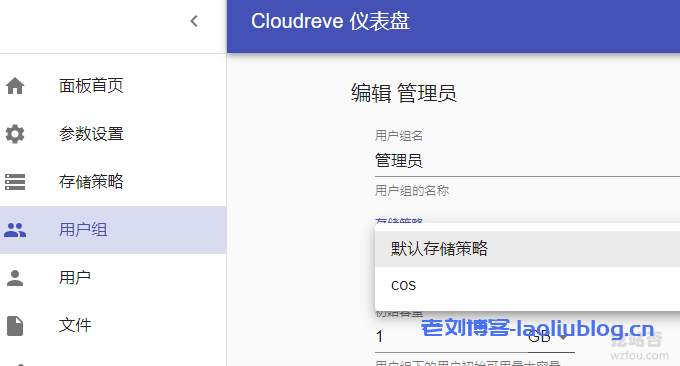The image size is (680, 366).
Task: Click the storage icon beside 存储策略
Action: click(15, 182)
